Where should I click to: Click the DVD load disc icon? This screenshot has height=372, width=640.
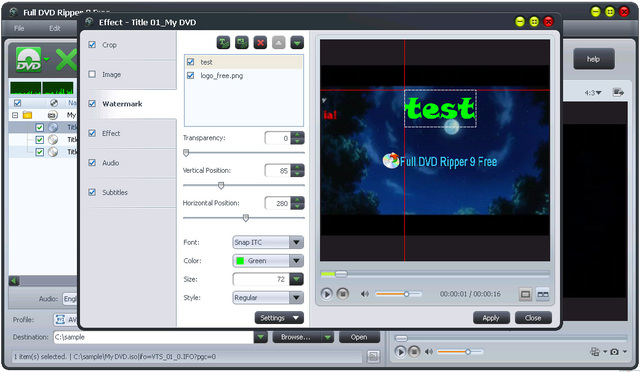pos(29,60)
